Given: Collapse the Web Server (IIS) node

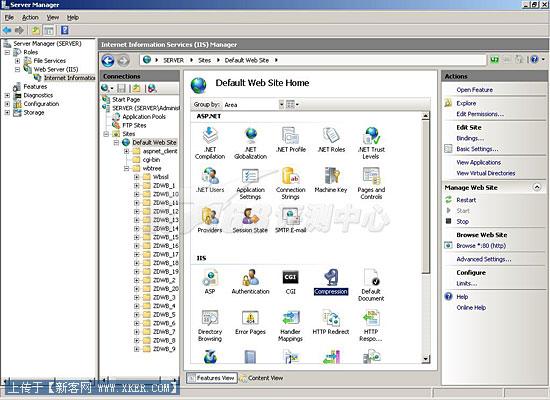Looking at the screenshot, I should [17, 69].
